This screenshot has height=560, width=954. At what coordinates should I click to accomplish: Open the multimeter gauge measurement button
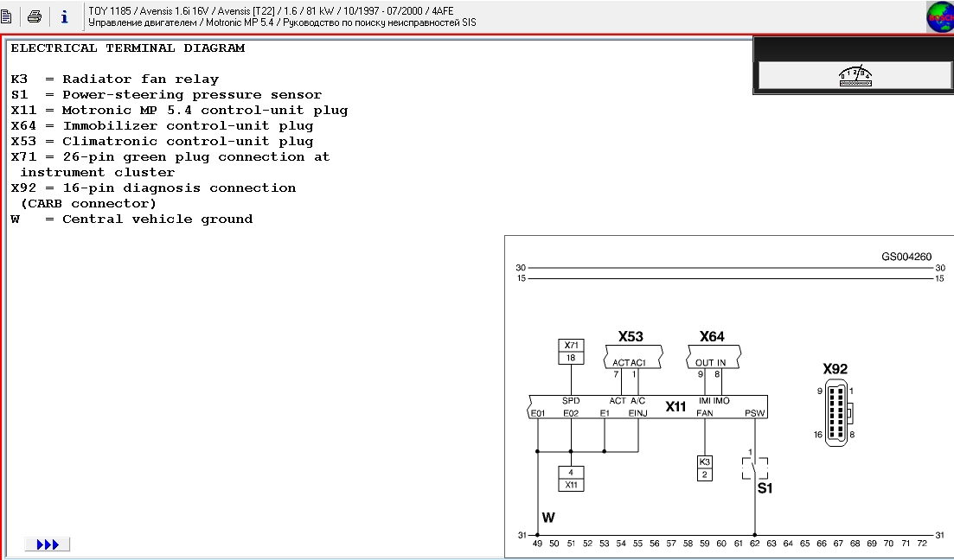click(854, 76)
